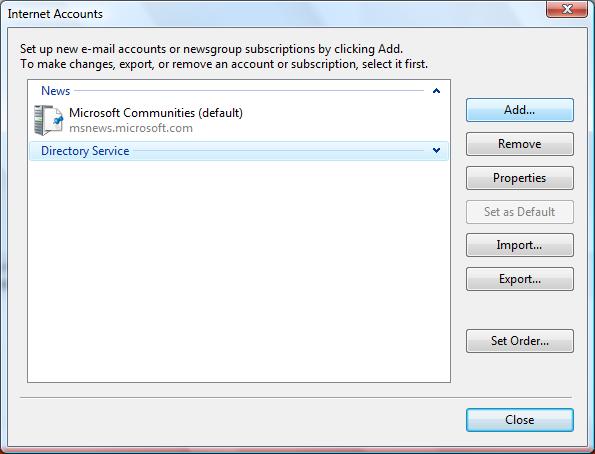Click the Microsoft Communities news server icon
Screen dimensions: 595x454
pyautogui.click(x=48, y=120)
